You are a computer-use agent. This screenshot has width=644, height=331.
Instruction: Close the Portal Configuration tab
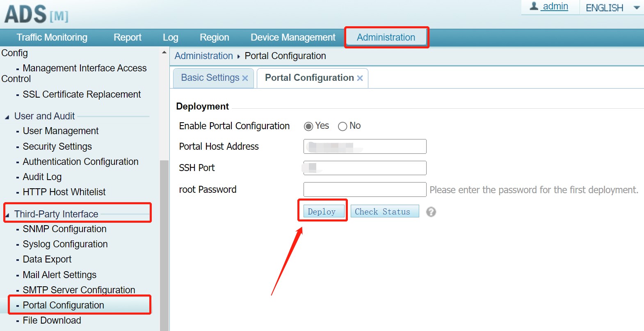tap(360, 78)
